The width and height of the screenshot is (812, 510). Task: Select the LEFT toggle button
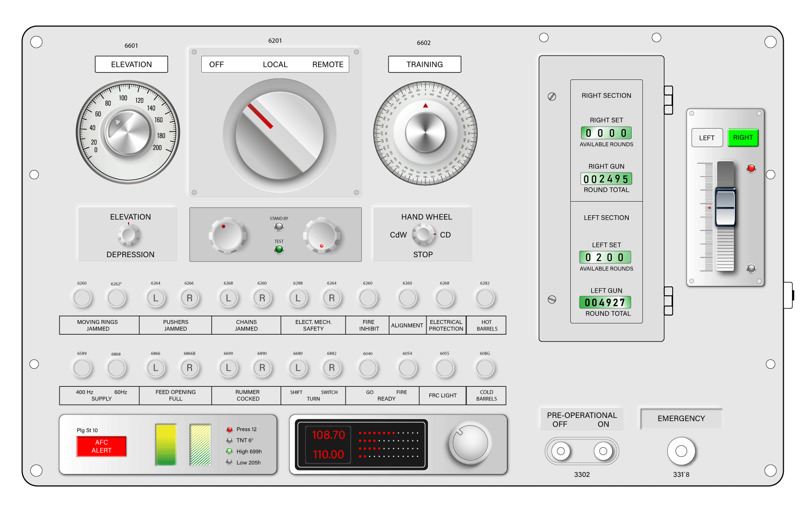707,138
